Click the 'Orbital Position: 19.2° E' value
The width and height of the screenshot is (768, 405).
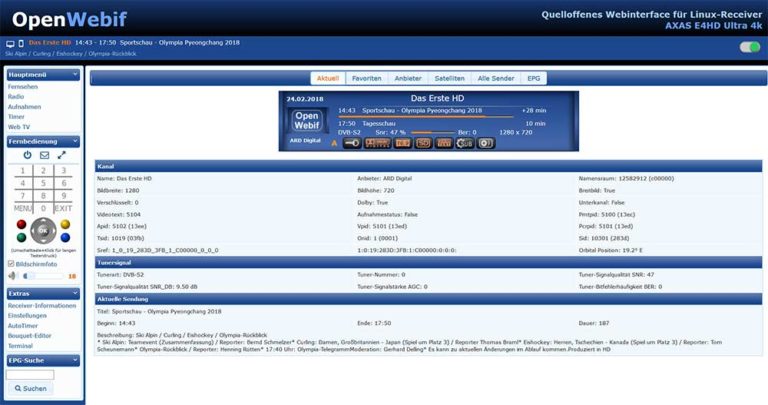tap(610, 250)
